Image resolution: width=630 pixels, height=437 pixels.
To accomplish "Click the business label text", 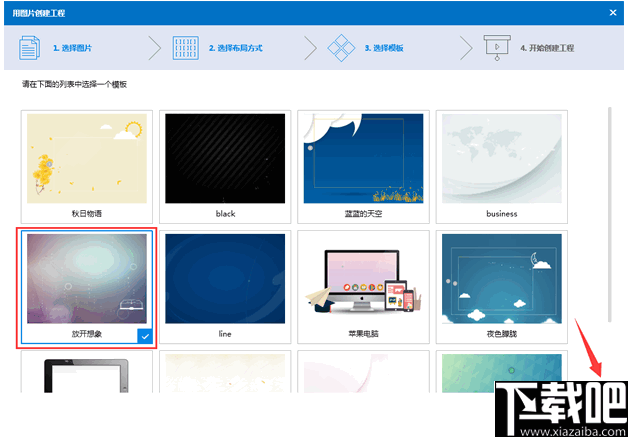I will pyautogui.click(x=501, y=214).
